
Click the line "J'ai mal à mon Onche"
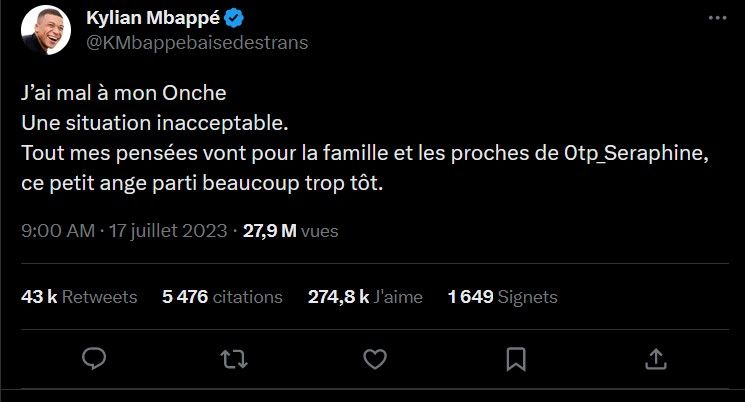click(124, 93)
